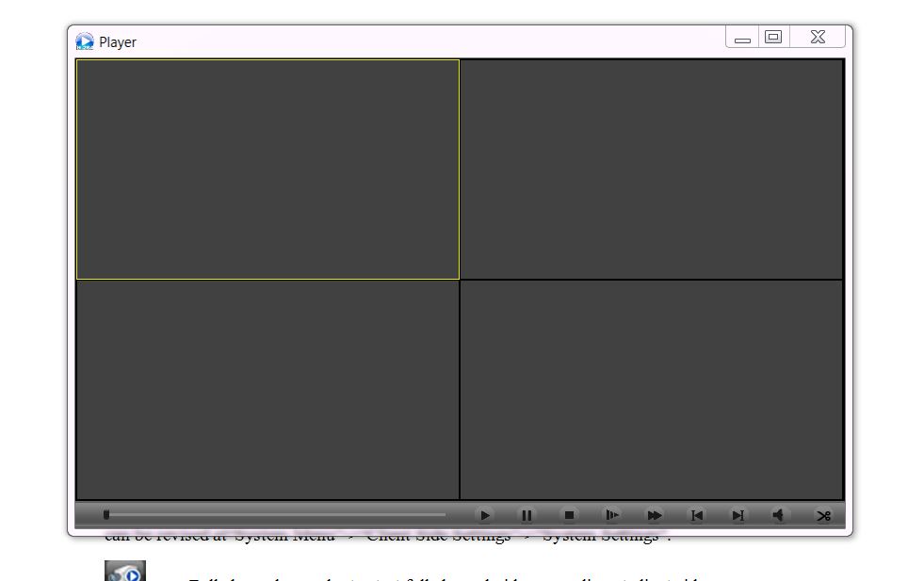Maximize the Player window
Image resolution: width=924 pixels, height=581 pixels.
[x=773, y=37]
